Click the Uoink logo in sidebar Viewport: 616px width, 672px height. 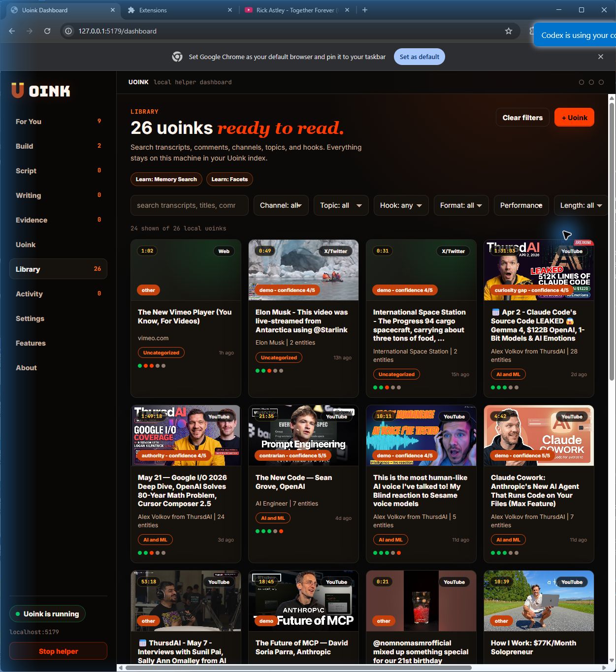click(41, 91)
